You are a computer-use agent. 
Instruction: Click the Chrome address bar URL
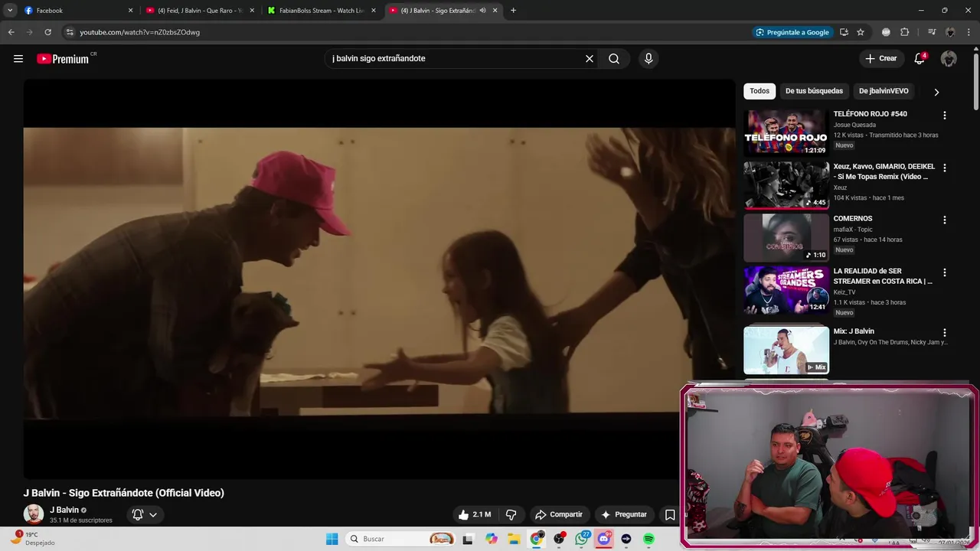[139, 32]
